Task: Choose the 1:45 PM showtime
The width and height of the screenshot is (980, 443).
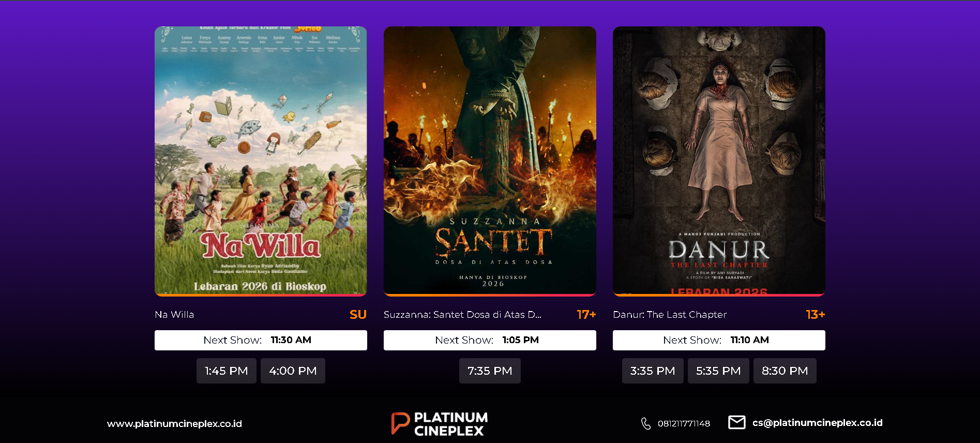Action: [x=227, y=371]
